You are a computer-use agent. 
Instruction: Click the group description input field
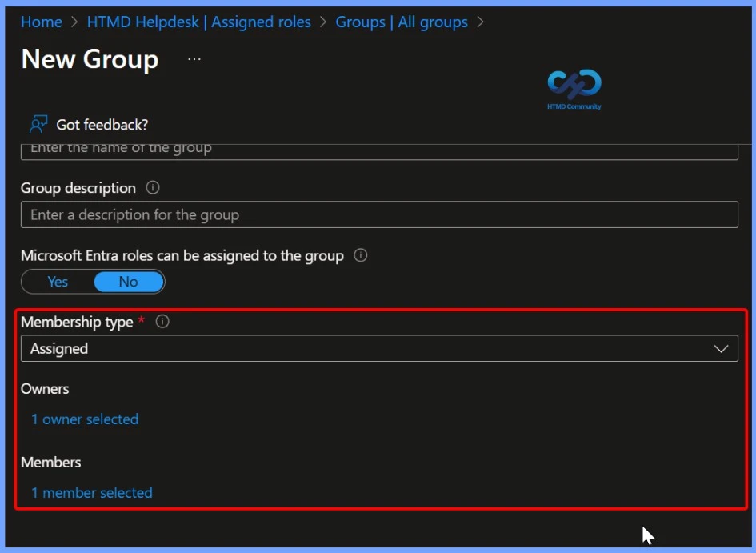(378, 214)
